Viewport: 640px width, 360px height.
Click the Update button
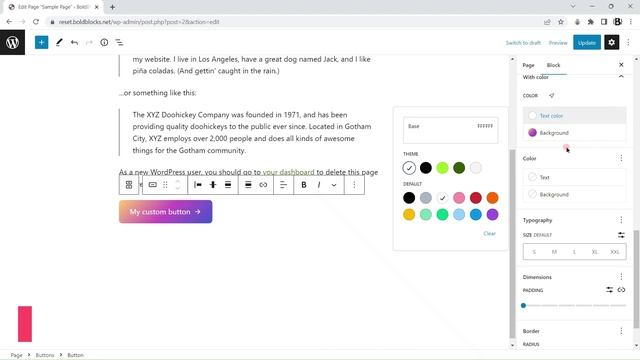coord(587,43)
